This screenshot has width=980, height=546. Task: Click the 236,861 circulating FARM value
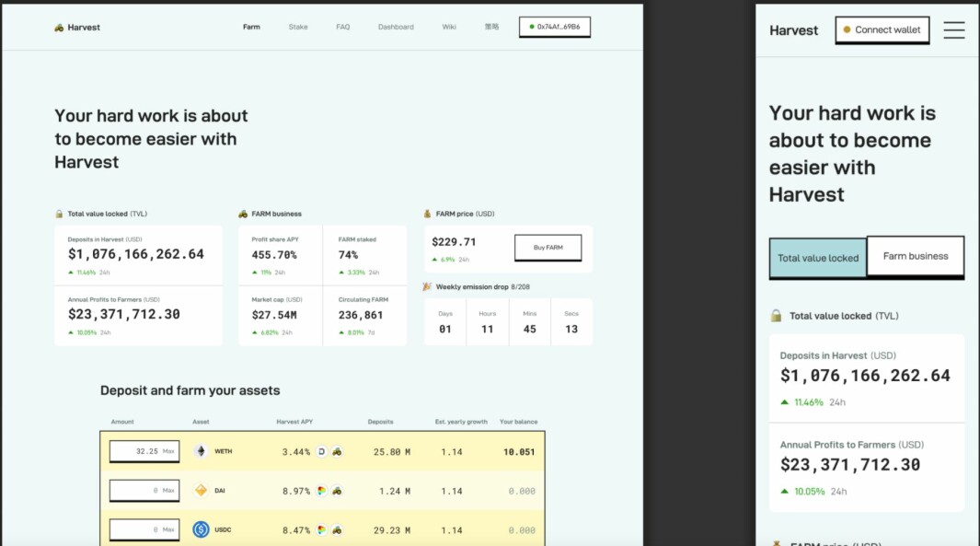coord(361,315)
